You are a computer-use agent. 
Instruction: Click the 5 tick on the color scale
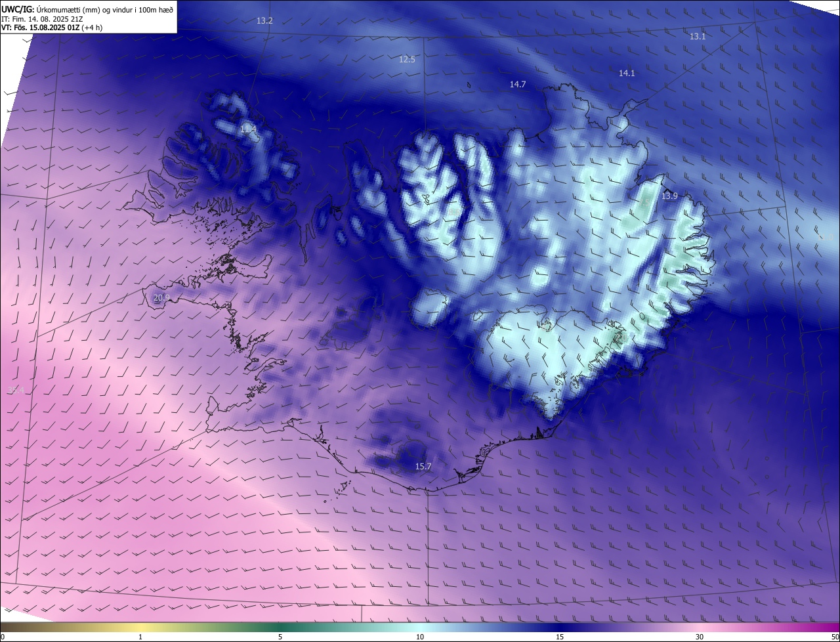(x=280, y=637)
